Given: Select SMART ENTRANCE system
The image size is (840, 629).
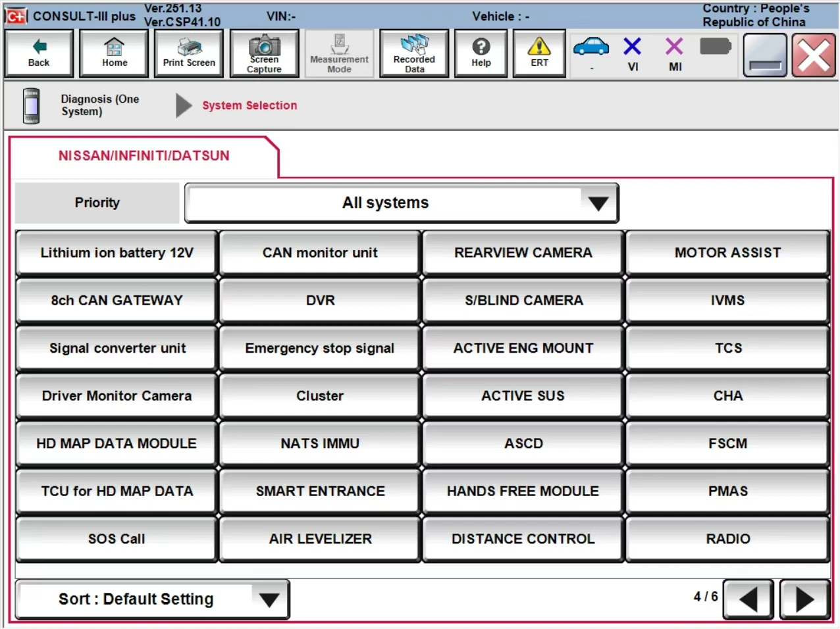Looking at the screenshot, I should [x=320, y=491].
